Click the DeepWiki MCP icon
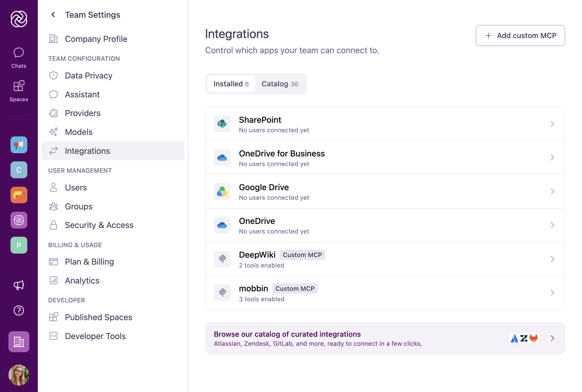 (x=222, y=259)
